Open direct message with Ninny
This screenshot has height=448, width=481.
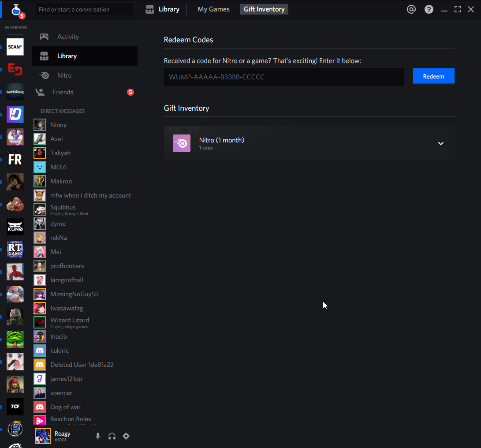tap(85, 125)
